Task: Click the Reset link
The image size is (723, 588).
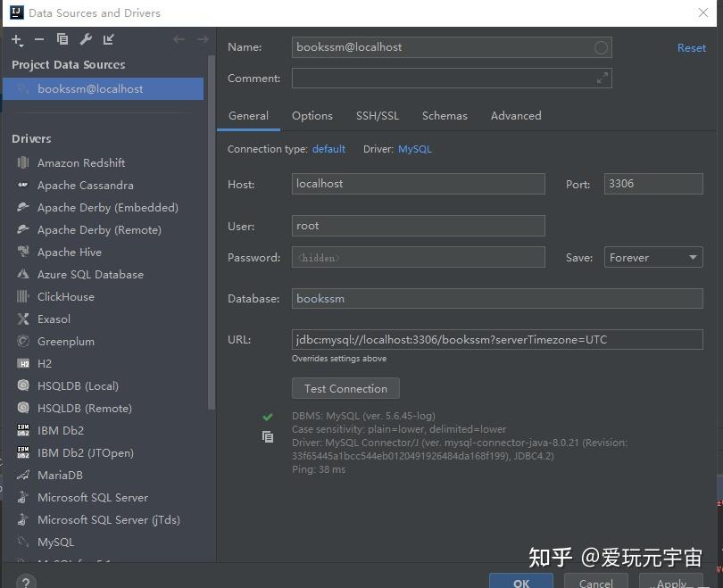Action: pyautogui.click(x=691, y=47)
